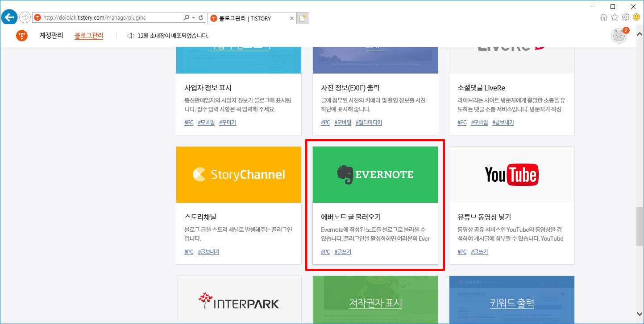The height and width of the screenshot is (324, 644).
Task: Open 계정관리 menu
Action: pos(51,36)
